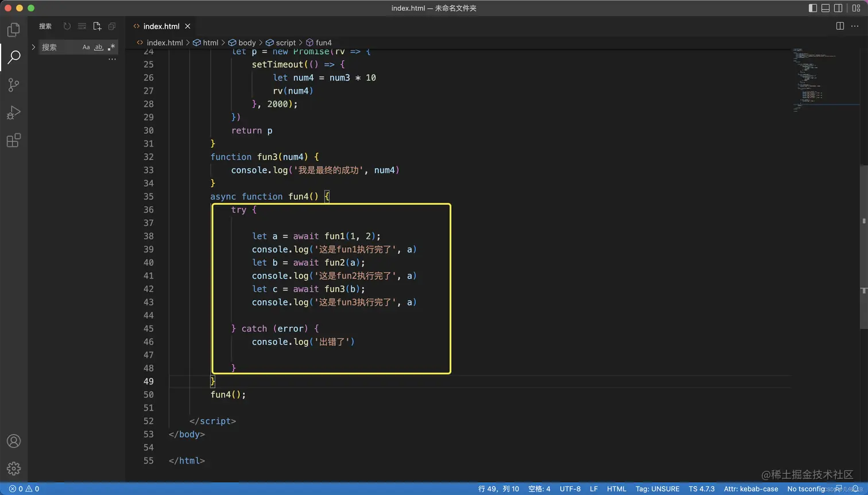Open the editor more actions menu
This screenshot has height=495, width=868.
tap(855, 26)
